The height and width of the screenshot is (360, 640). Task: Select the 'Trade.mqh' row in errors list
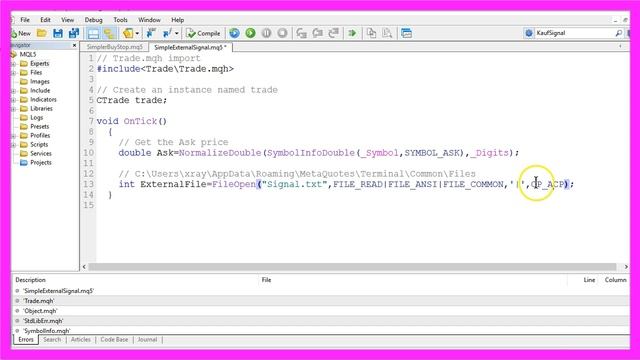[x=321, y=301]
